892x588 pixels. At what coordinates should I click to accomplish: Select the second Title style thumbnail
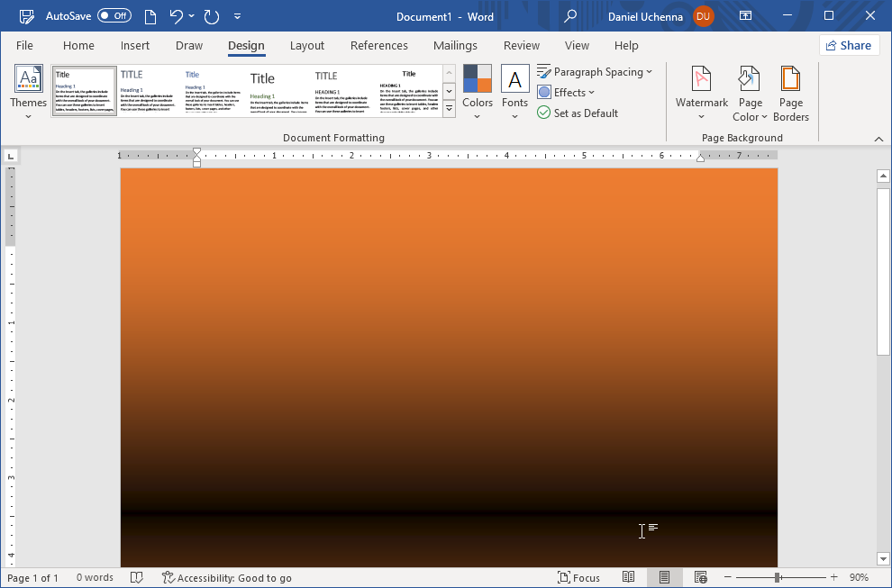pyautogui.click(x=147, y=90)
